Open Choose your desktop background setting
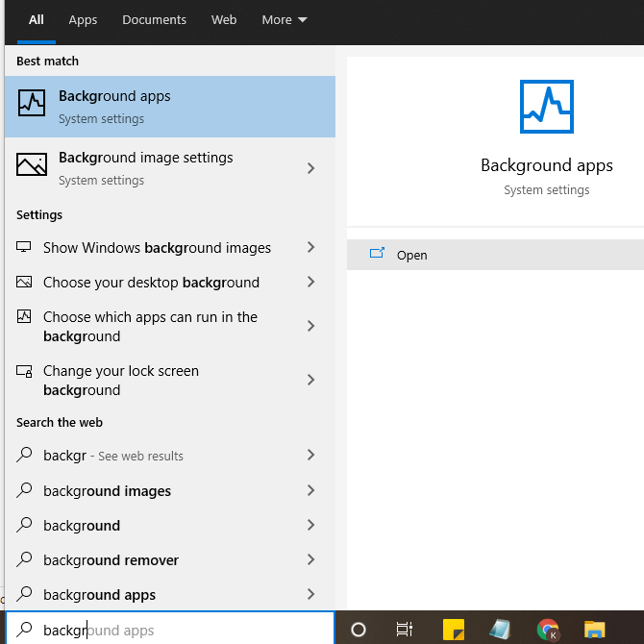The width and height of the screenshot is (644, 644). (151, 283)
